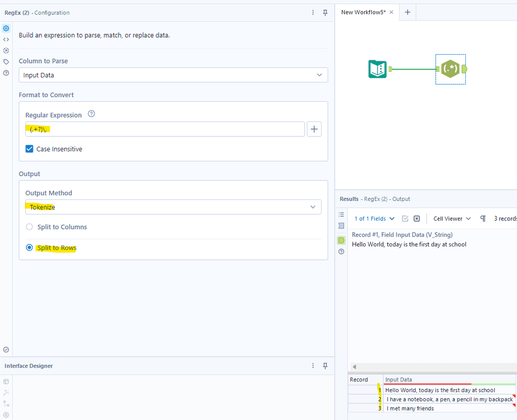Open the Navigation icon in configuration sidebar
Viewport: 517px width, 420px height.
[6, 51]
